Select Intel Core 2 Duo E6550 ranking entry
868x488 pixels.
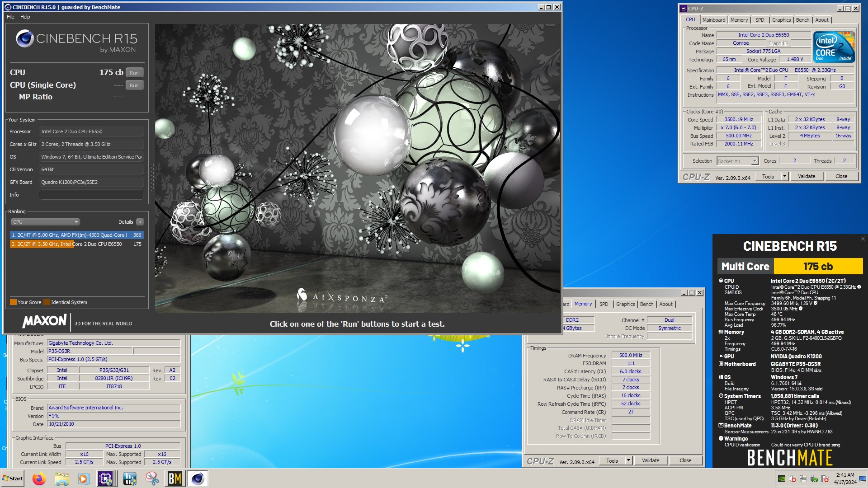[77, 244]
